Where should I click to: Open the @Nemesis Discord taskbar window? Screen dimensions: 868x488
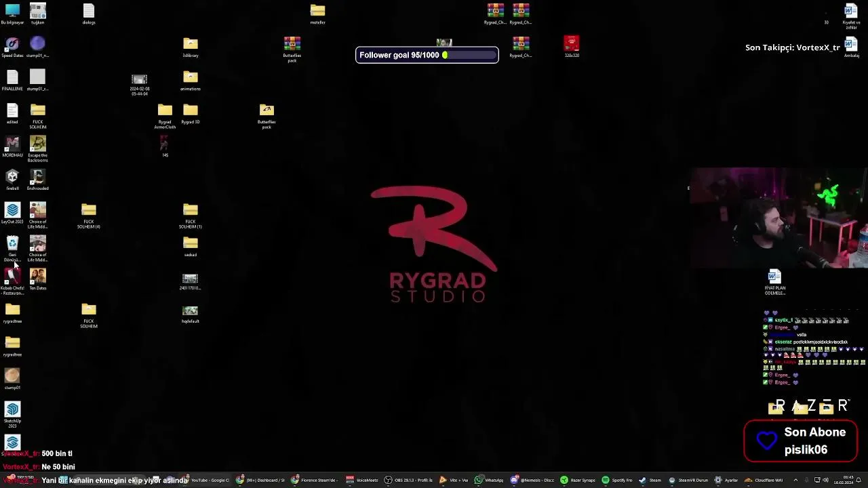click(532, 480)
